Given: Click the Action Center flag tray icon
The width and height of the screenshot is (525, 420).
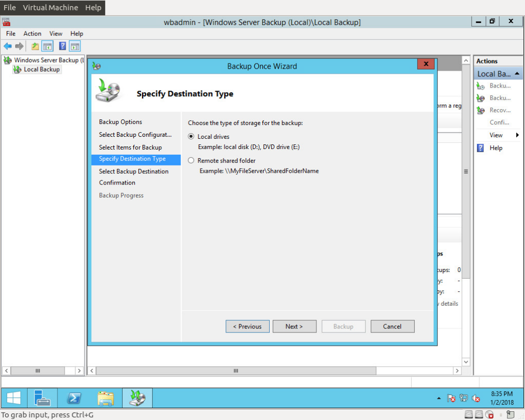Looking at the screenshot, I should click(451, 398).
